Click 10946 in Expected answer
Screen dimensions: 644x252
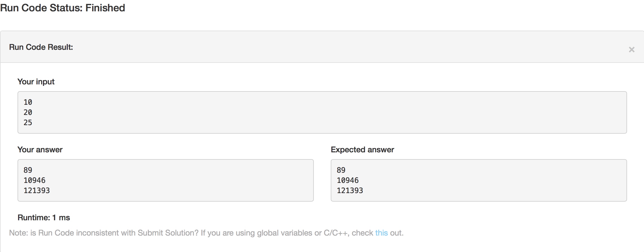click(348, 180)
